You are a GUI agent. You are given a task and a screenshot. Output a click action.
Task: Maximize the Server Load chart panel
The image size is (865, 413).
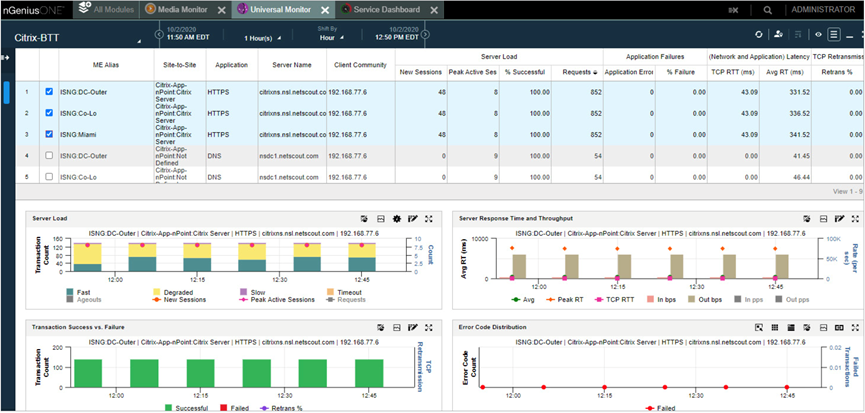[x=428, y=218]
